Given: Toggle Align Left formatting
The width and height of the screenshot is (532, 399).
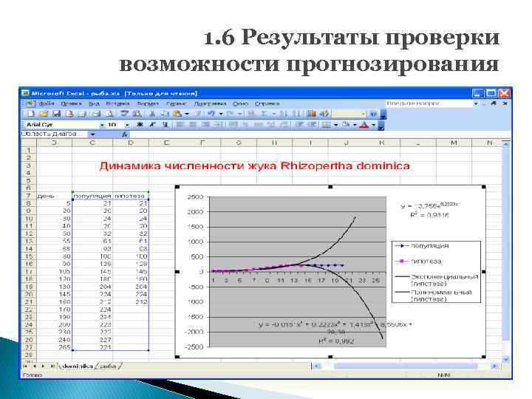Looking at the screenshot, I should (180, 125).
